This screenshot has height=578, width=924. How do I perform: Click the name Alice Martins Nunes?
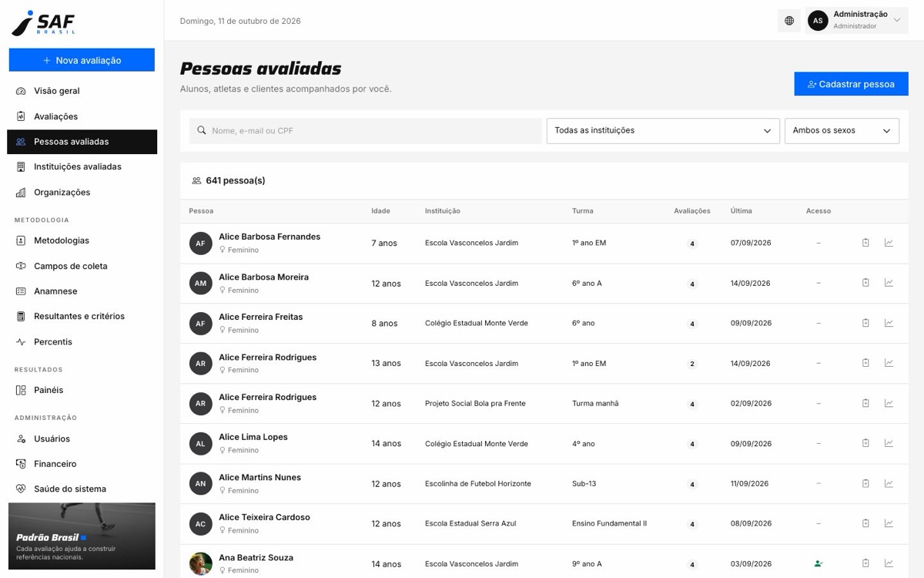click(x=259, y=477)
